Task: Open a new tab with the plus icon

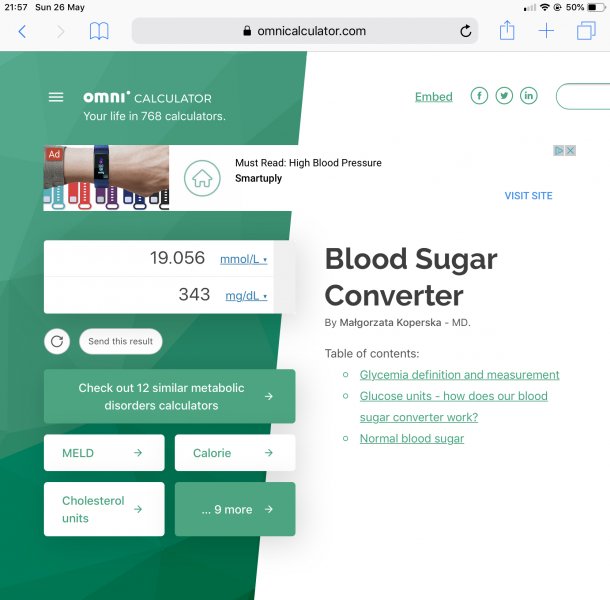Action: (x=546, y=31)
